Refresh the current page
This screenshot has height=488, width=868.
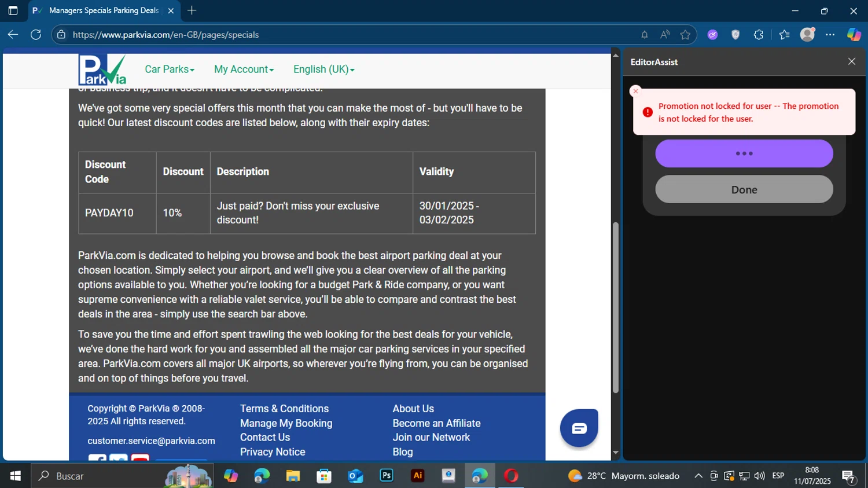36,35
